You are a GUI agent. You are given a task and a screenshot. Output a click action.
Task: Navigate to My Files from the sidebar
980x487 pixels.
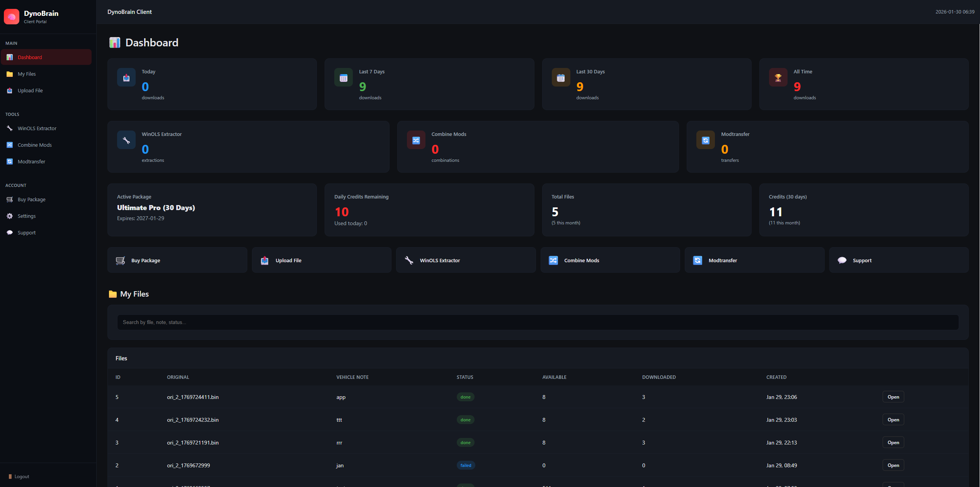pyautogui.click(x=26, y=74)
